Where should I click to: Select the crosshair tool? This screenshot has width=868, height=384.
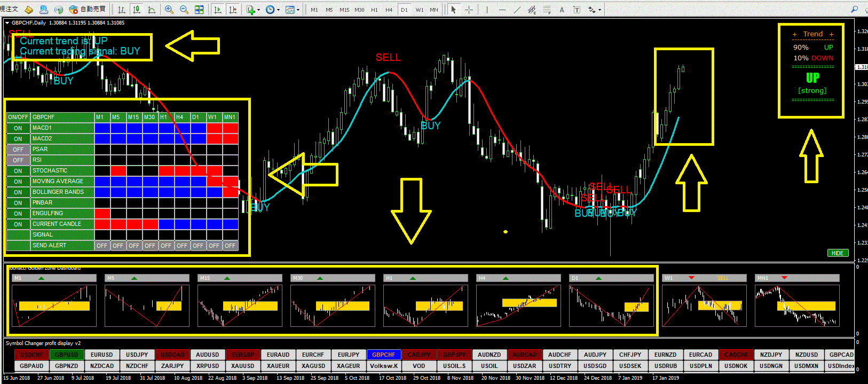point(469,10)
